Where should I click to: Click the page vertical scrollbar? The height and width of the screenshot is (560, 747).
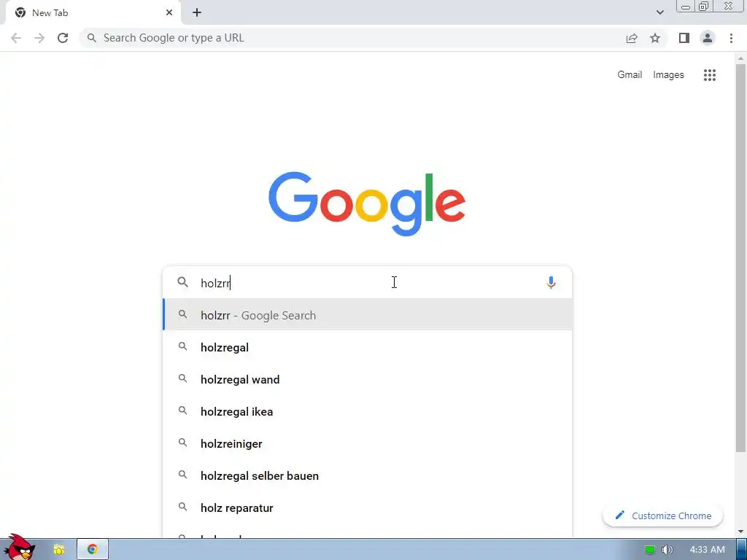(740, 257)
